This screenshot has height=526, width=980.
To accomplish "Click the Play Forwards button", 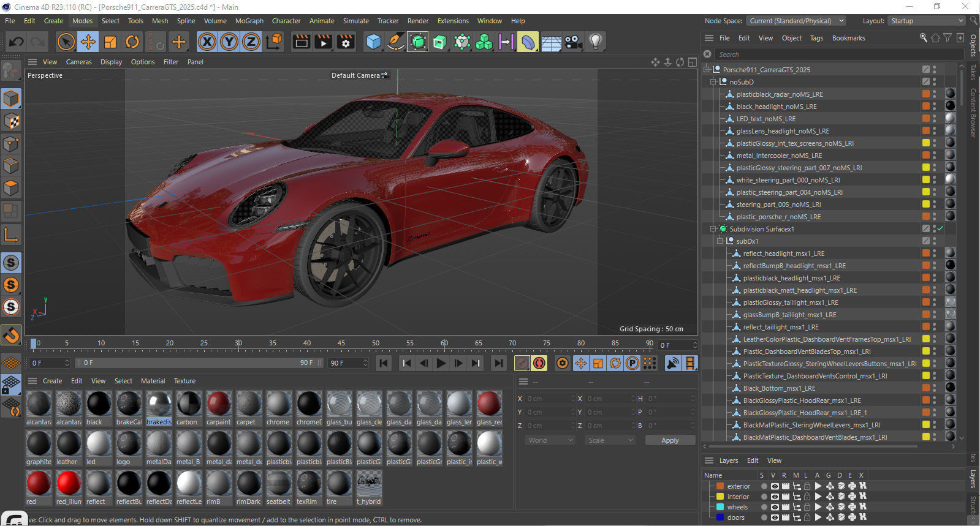I will point(441,363).
